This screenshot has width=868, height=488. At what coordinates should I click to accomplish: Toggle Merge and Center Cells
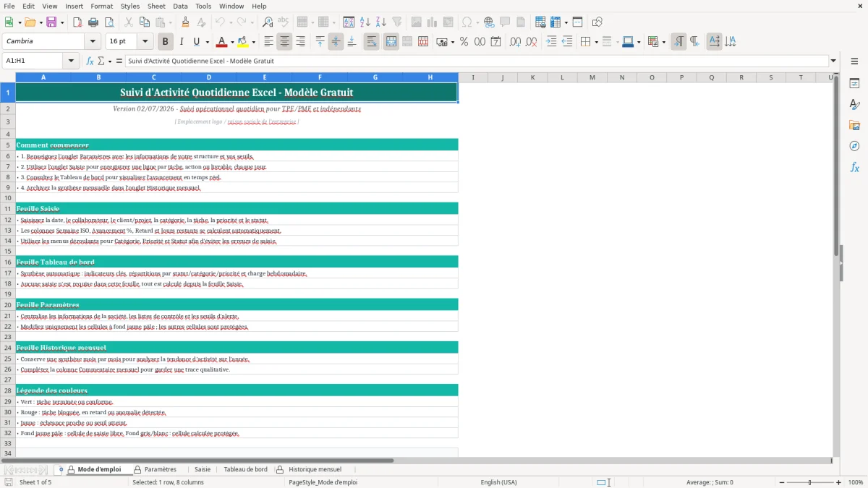pyautogui.click(x=391, y=42)
